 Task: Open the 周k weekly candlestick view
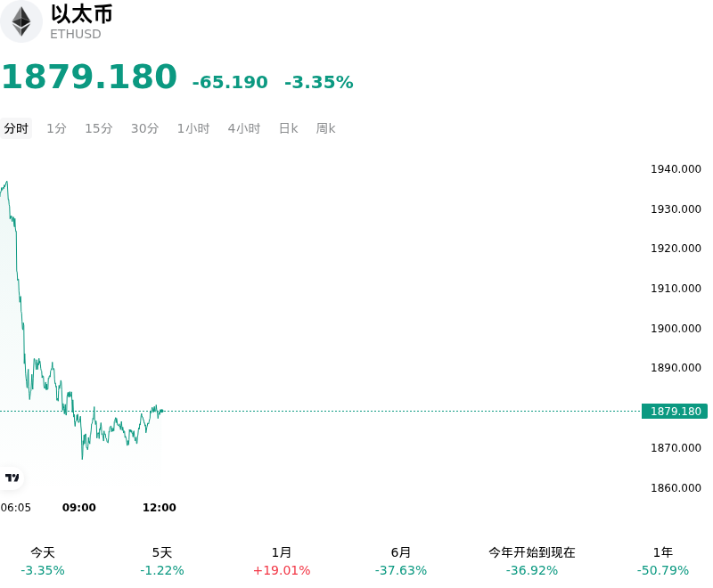pyautogui.click(x=325, y=128)
